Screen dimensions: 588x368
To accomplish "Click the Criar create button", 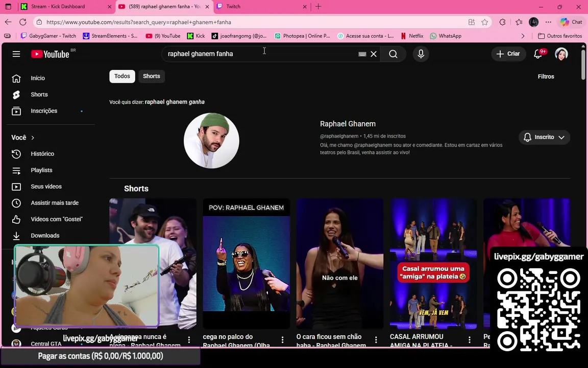I will click(x=508, y=54).
